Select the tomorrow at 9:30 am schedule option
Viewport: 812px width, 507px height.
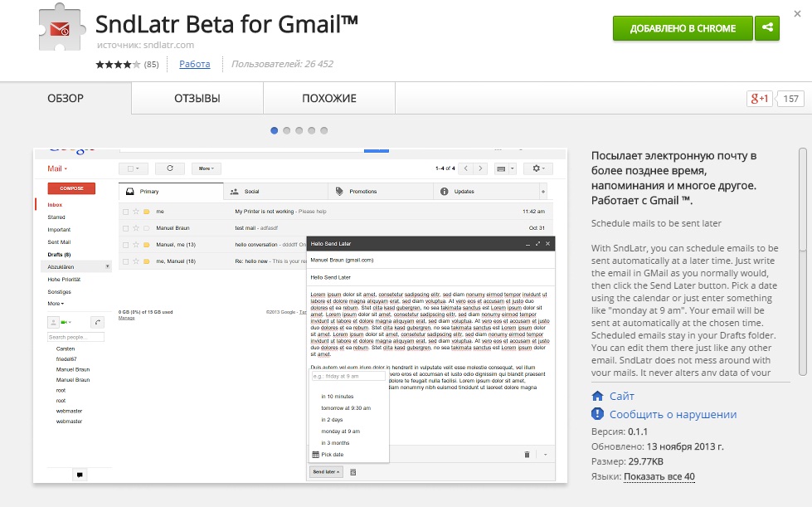345,408
